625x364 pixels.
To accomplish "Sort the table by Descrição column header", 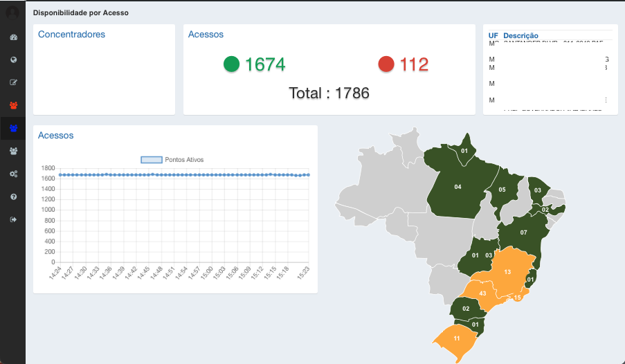I will coord(521,35).
